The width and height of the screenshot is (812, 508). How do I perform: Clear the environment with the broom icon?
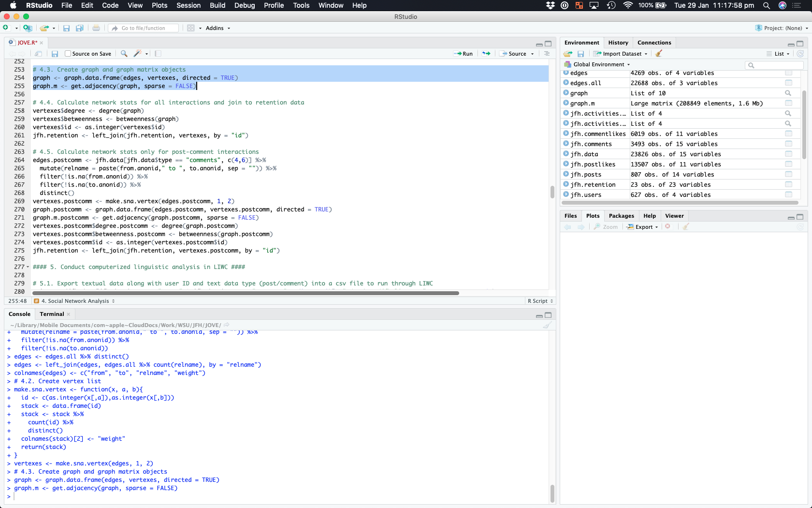pos(659,54)
